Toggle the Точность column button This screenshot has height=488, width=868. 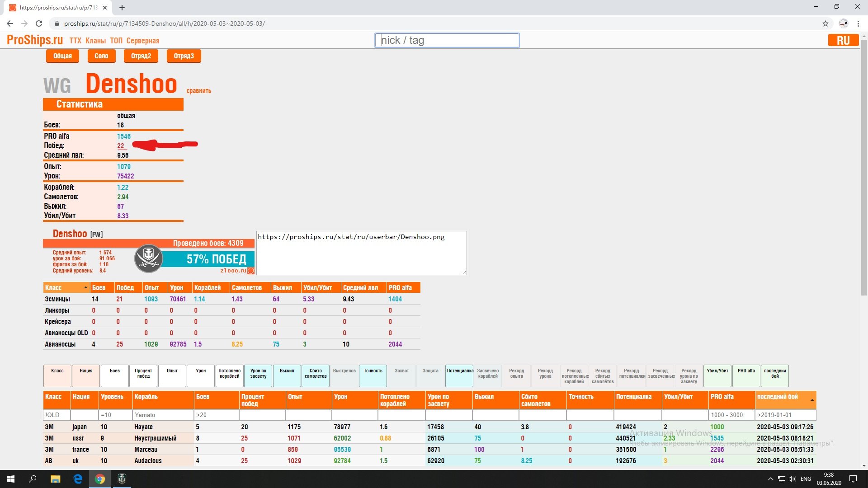tap(373, 375)
